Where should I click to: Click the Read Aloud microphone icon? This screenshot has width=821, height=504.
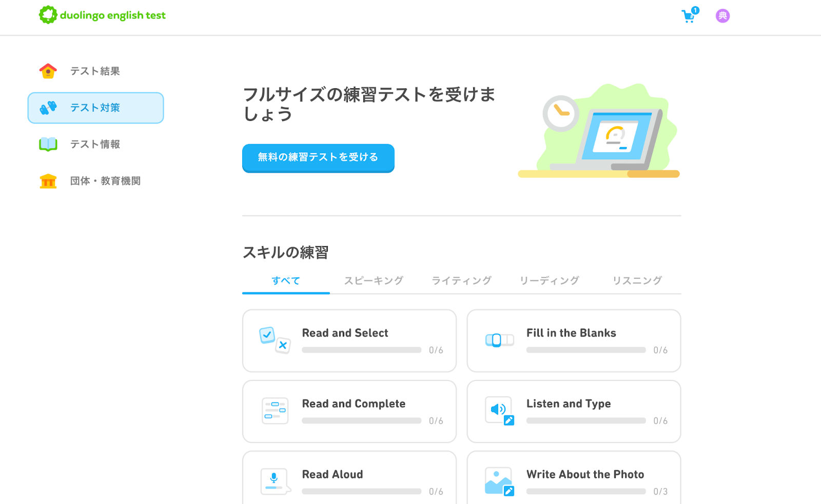275,481
